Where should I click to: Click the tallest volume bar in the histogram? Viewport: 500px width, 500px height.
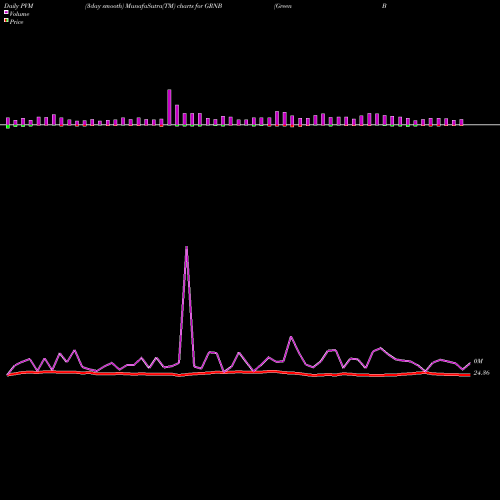pyautogui.click(x=169, y=107)
